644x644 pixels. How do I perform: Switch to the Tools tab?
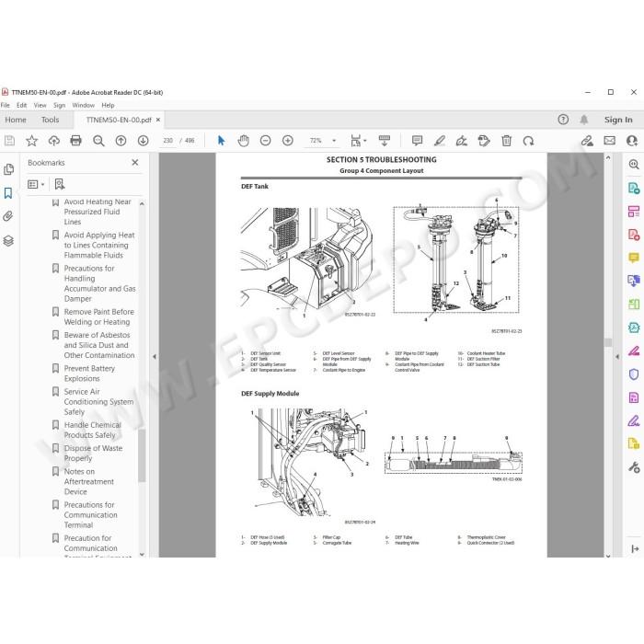tap(50, 120)
